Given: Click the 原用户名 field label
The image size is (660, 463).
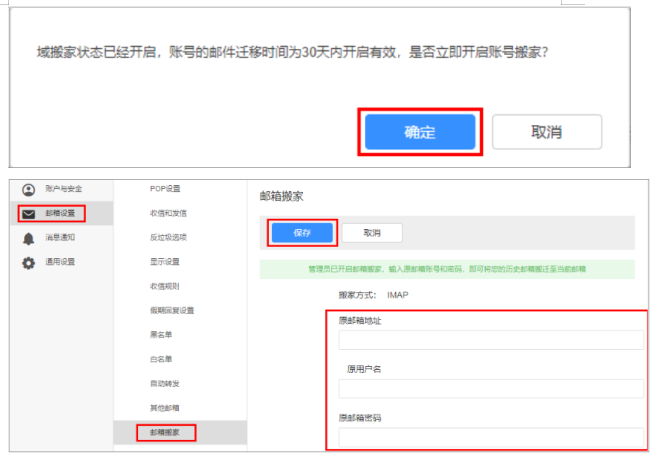Looking at the screenshot, I should (x=364, y=369).
